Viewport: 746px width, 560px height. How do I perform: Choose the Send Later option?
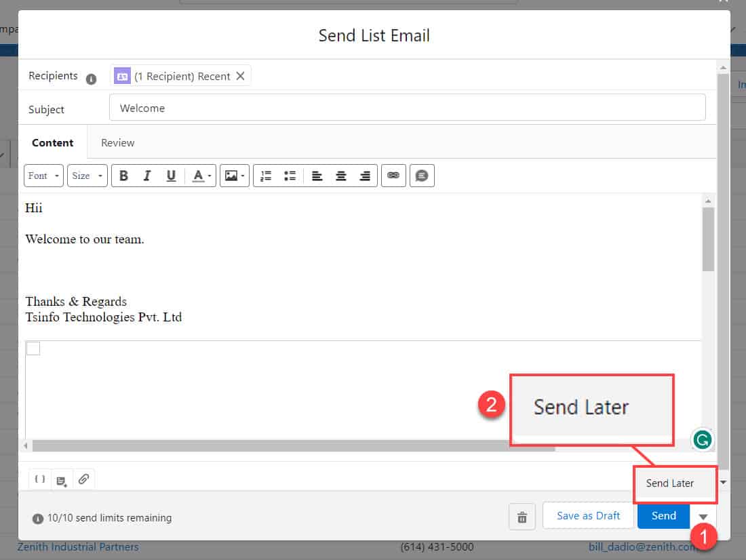coord(670,483)
